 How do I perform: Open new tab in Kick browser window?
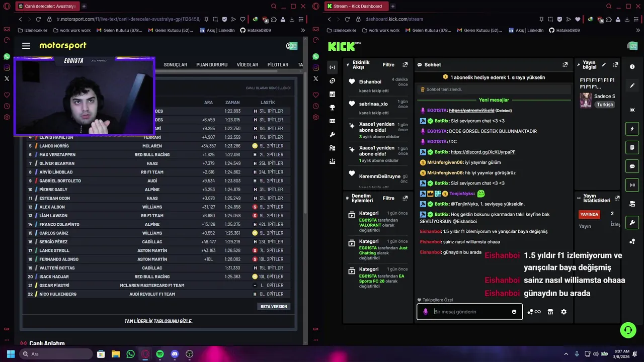pyautogui.click(x=392, y=7)
